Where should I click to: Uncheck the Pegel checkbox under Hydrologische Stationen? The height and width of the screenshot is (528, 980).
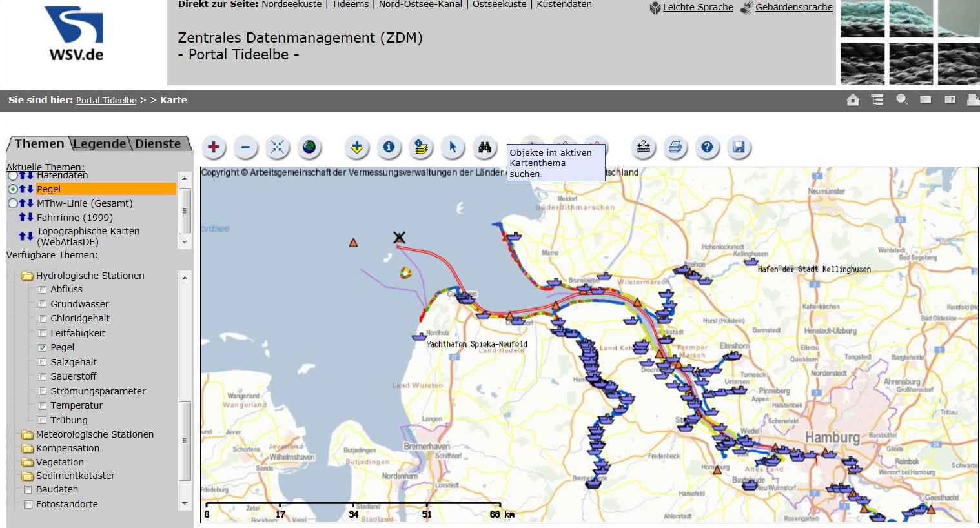(43, 348)
